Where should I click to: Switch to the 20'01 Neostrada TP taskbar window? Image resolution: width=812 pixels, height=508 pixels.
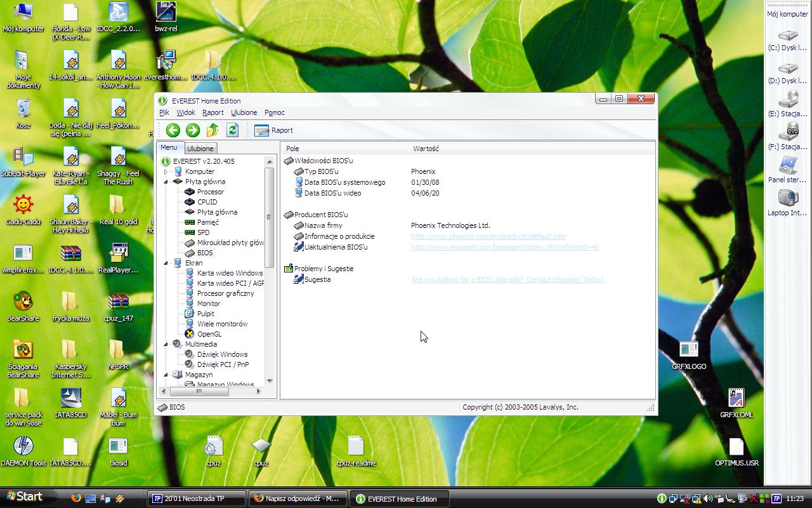(x=197, y=498)
